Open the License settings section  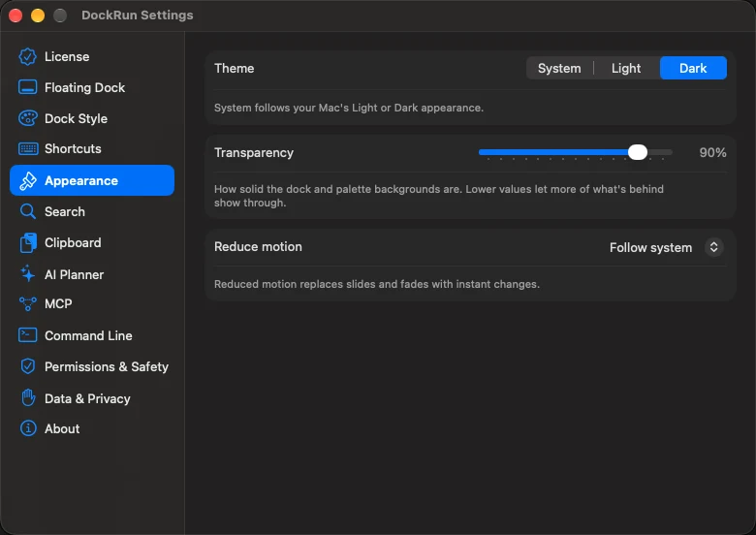[92, 57]
